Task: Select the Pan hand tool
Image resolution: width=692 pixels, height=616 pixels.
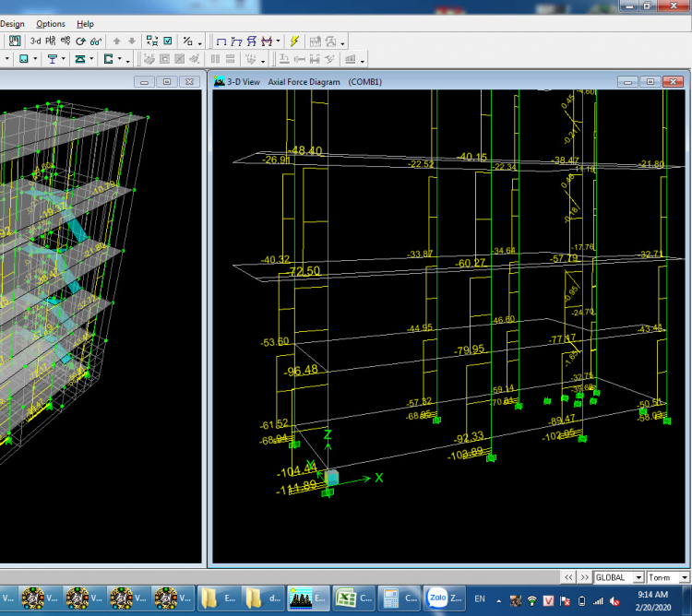Action: point(15,41)
